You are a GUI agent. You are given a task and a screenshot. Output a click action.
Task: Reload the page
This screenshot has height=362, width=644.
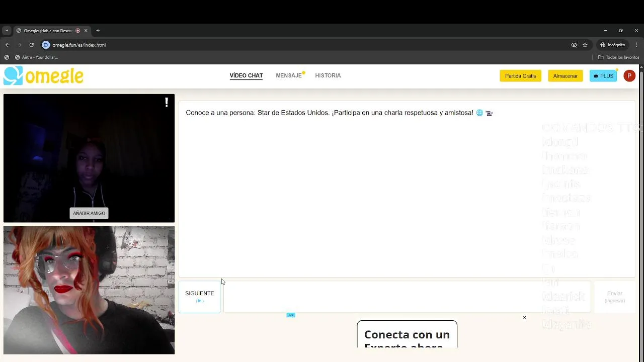click(x=31, y=45)
